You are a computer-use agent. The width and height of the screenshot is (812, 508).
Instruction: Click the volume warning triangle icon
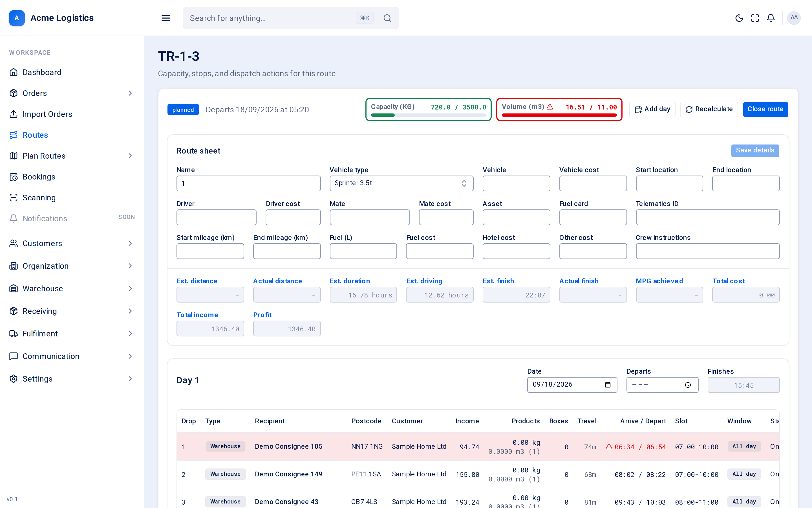pyautogui.click(x=550, y=107)
